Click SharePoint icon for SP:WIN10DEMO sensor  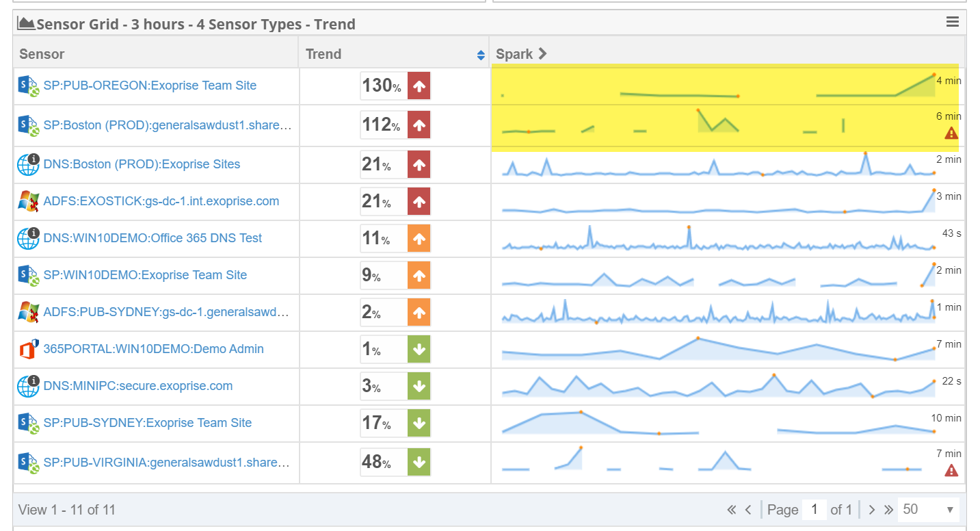(x=28, y=275)
